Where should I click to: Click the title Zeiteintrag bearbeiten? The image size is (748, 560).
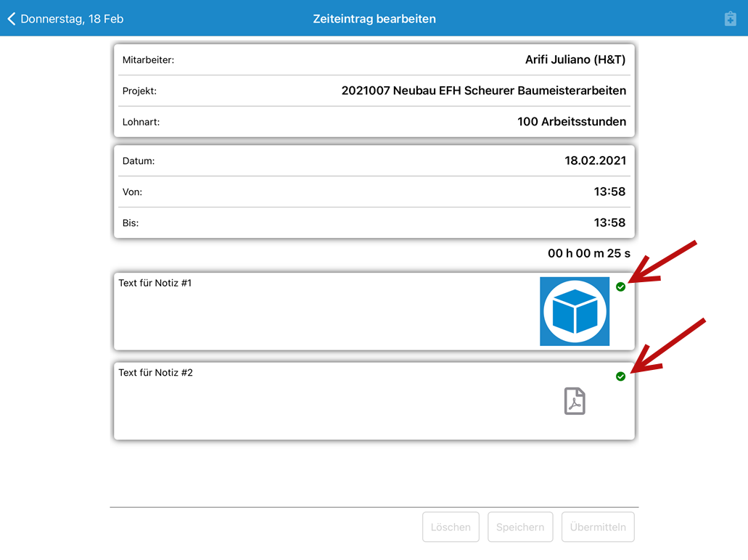(x=374, y=19)
